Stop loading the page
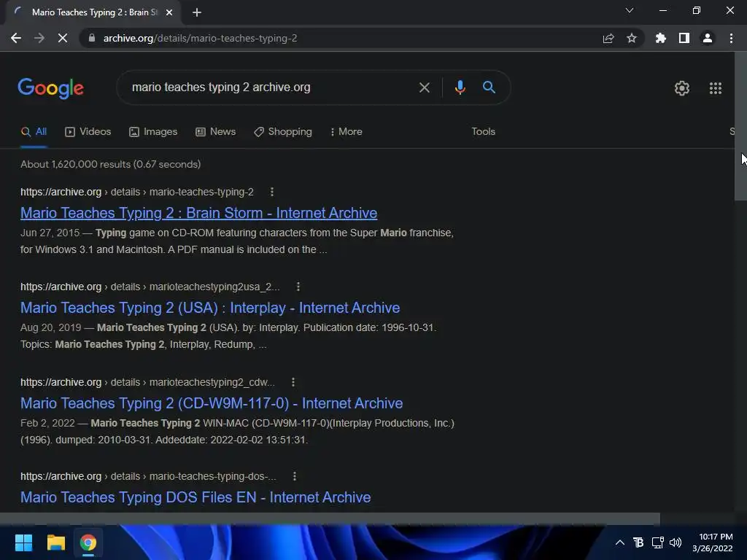747x560 pixels. [63, 38]
